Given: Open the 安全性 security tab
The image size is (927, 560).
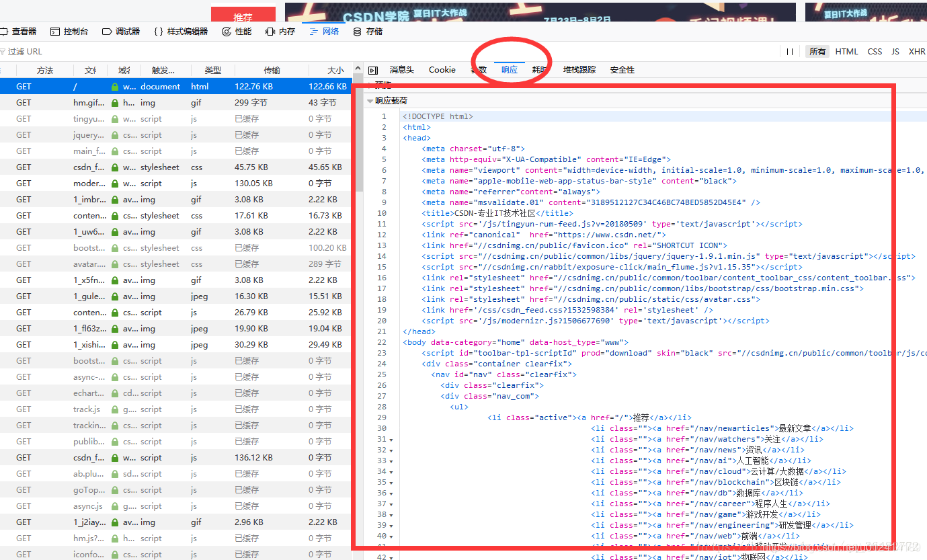Looking at the screenshot, I should [622, 70].
